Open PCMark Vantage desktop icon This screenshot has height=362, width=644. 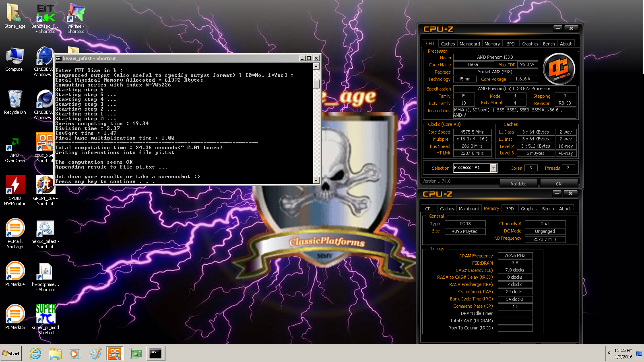tap(15, 233)
